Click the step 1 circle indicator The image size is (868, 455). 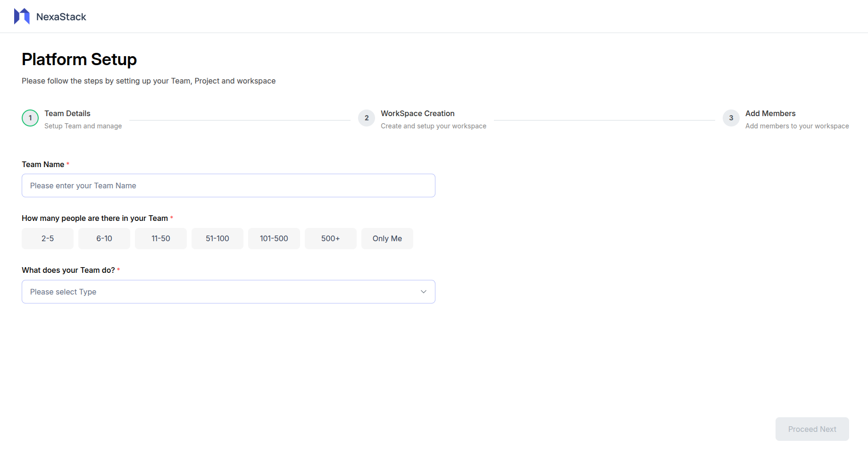coord(30,118)
